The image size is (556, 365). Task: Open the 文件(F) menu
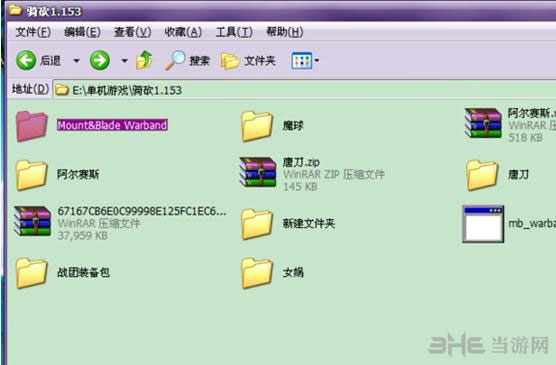click(x=33, y=32)
